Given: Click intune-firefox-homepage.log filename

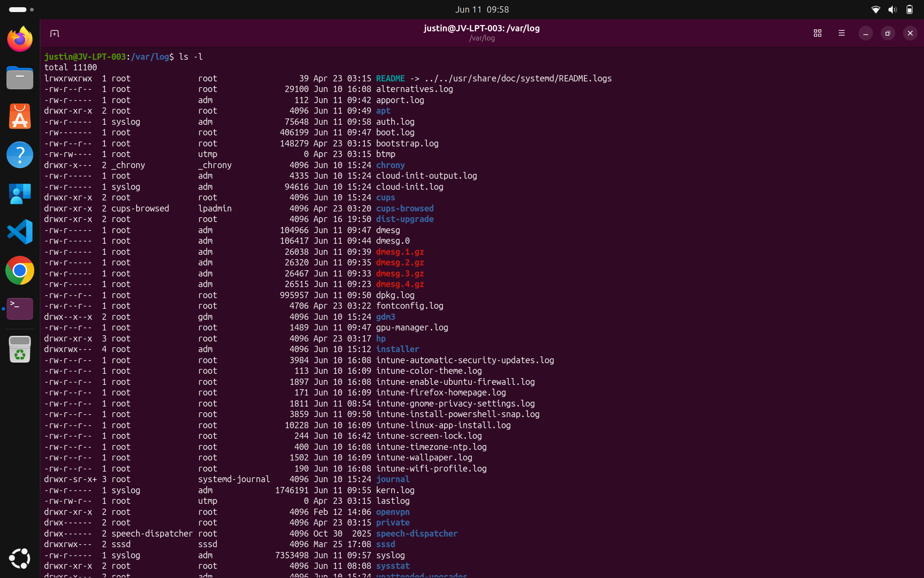Looking at the screenshot, I should point(441,393).
